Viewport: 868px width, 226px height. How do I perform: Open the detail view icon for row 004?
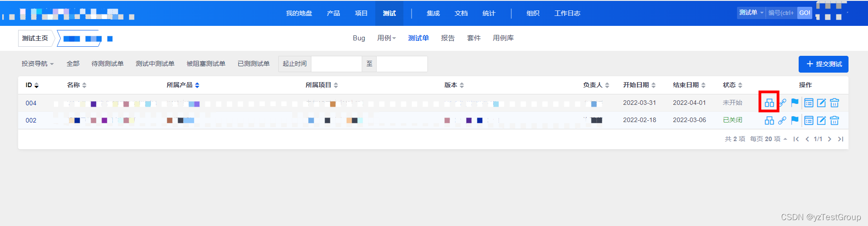[x=809, y=103]
